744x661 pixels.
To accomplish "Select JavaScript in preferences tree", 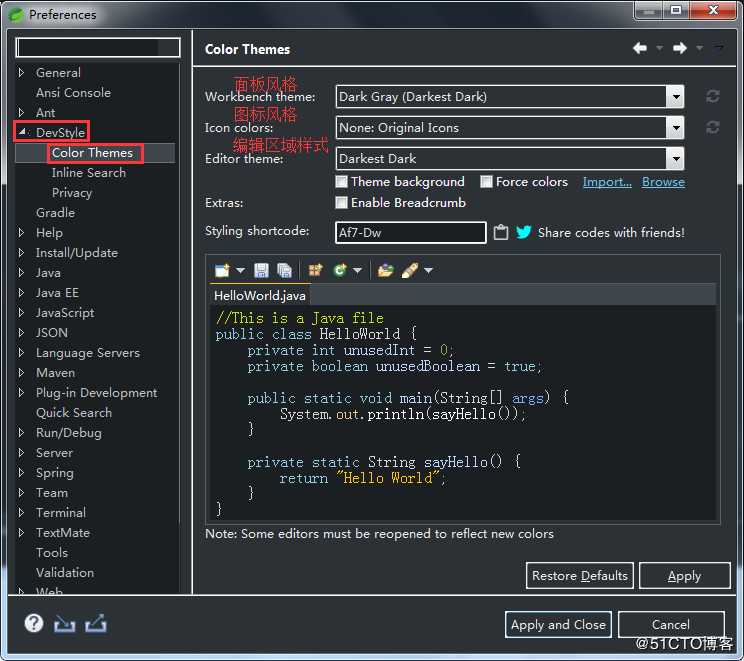I will coord(65,313).
